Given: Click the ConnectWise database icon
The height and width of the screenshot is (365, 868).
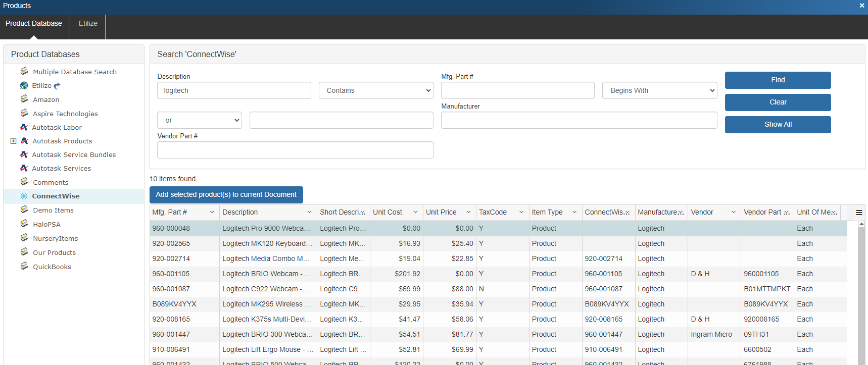Looking at the screenshot, I should coord(24,196).
